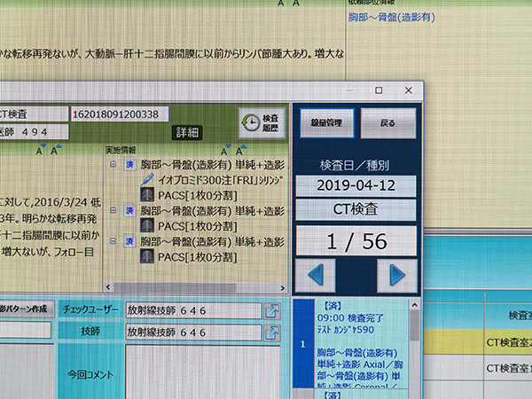Image resolution: width=532 pixels, height=399 pixels.
Task: Click the 線量管理 button
Action: coord(326,122)
